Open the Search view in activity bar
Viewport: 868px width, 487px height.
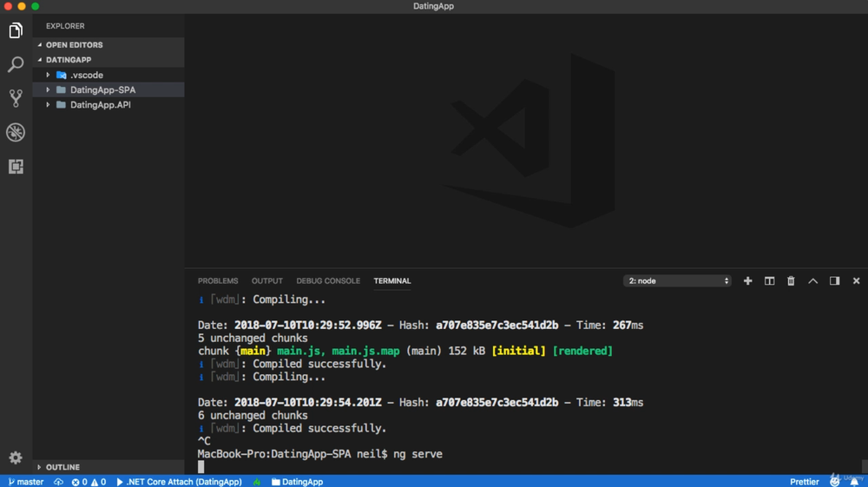pos(16,64)
